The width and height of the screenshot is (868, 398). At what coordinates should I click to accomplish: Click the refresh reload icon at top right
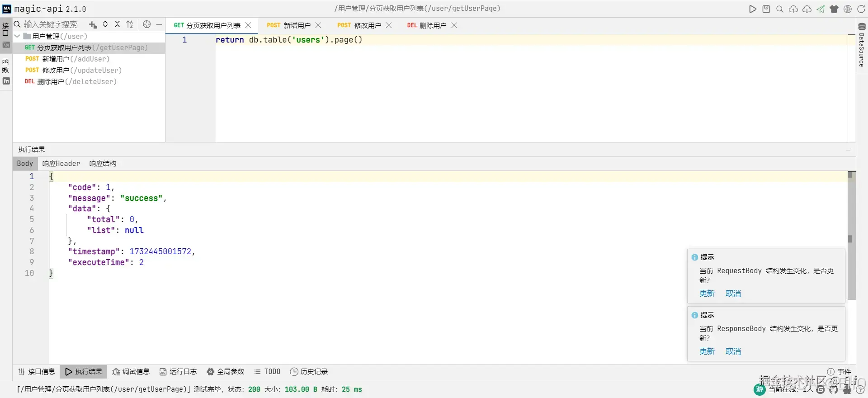coord(861,9)
